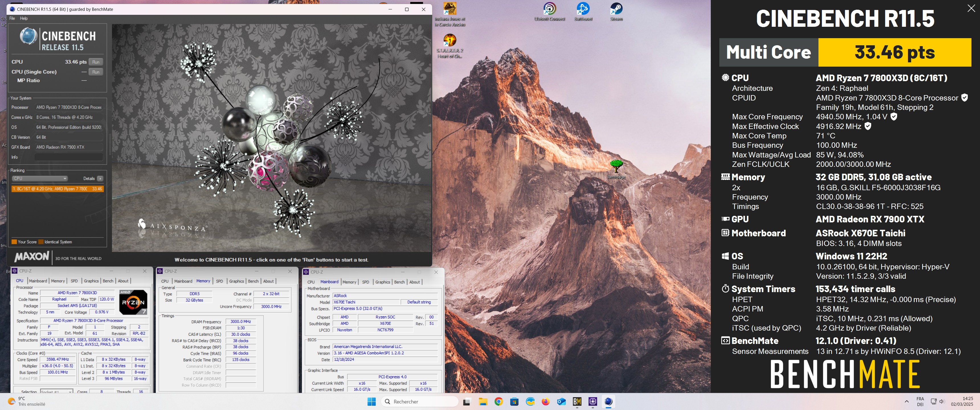
Task: Open Selection Socket #1 dropdown in CPU-Z
Action: pyautogui.click(x=56, y=391)
